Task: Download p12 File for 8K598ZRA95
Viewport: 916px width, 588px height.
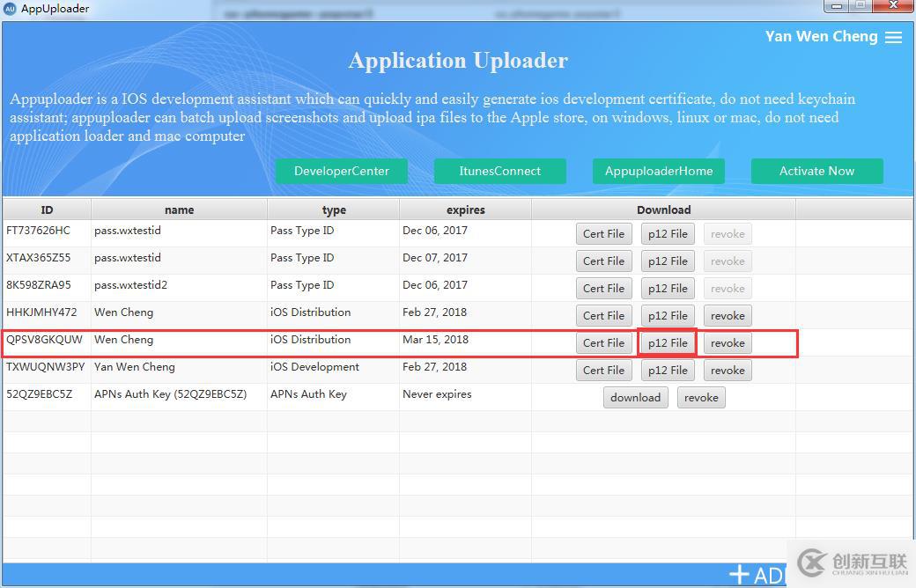Action: 668,289
